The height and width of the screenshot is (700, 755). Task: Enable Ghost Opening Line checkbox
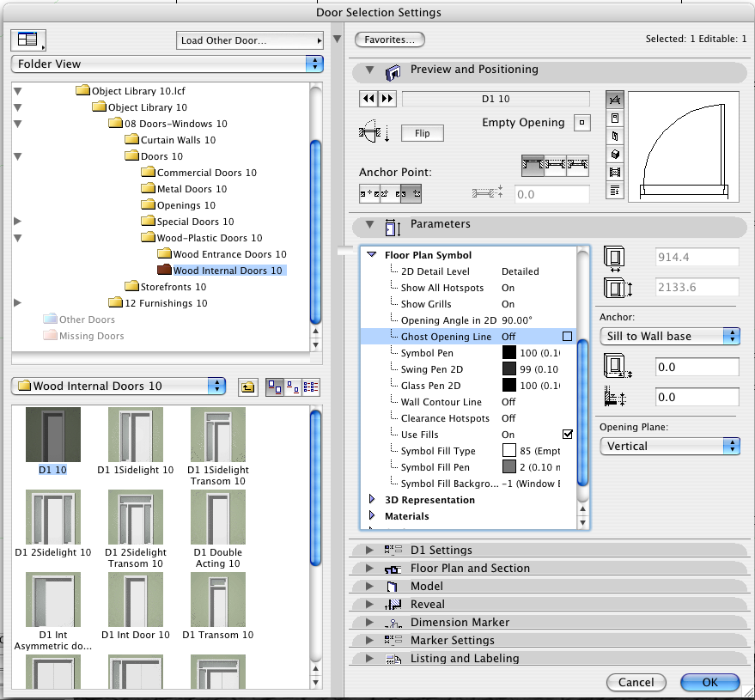click(x=567, y=337)
